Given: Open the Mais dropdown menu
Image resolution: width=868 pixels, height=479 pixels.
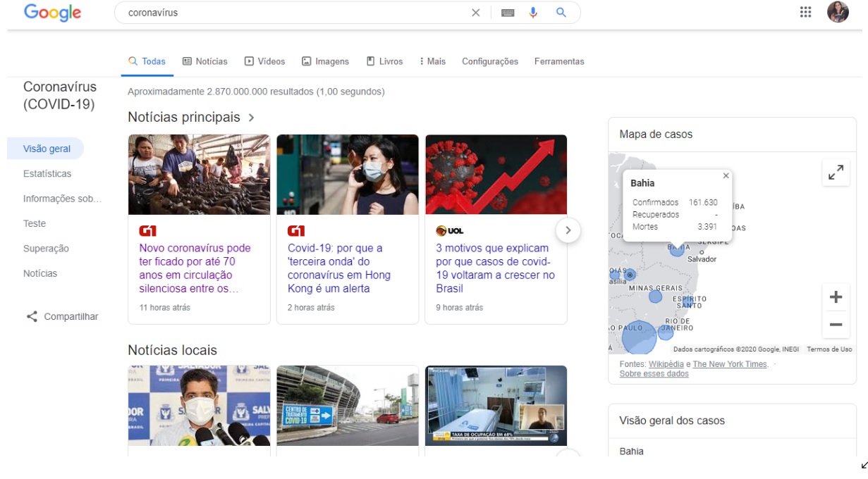Looking at the screenshot, I should 432,61.
